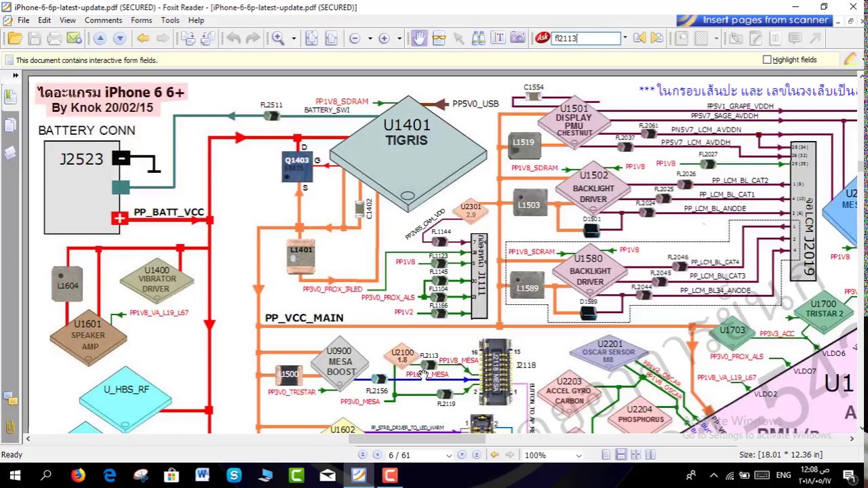The image size is (868, 488).
Task: Click the ENG language indicator in tray
Action: (x=783, y=475)
